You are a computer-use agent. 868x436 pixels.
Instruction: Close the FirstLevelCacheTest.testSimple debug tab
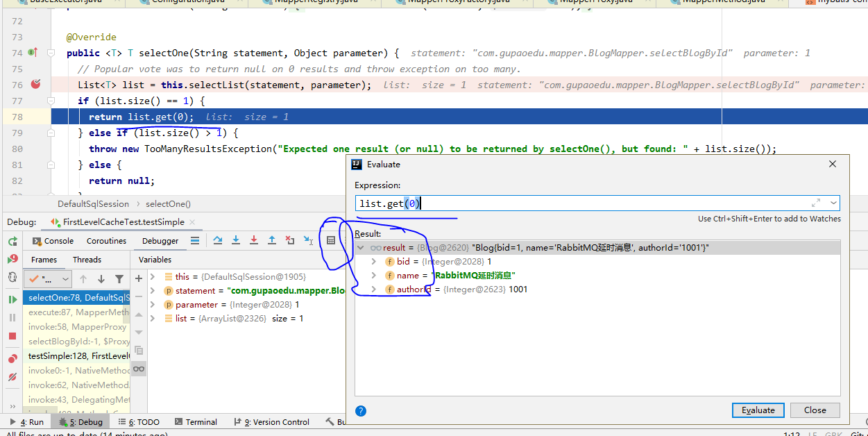tap(192, 222)
